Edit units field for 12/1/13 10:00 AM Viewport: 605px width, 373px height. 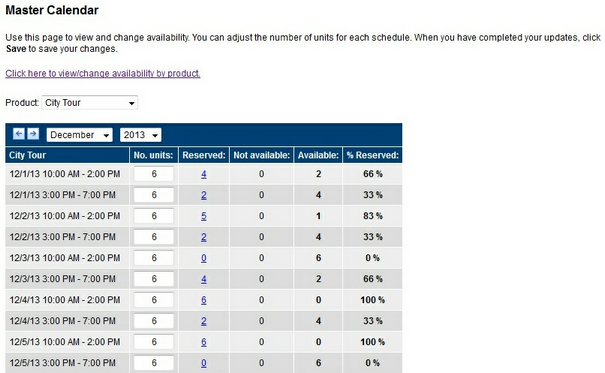tap(154, 174)
